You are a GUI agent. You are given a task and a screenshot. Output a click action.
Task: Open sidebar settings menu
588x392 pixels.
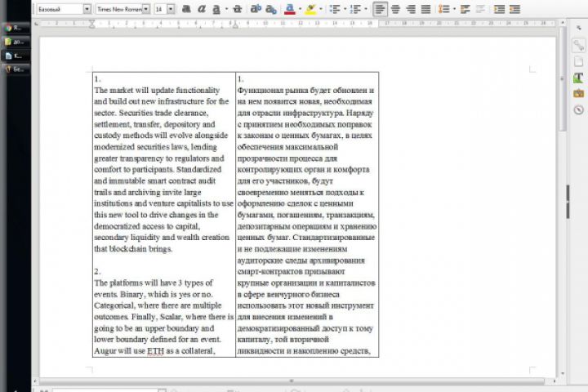[x=579, y=28]
